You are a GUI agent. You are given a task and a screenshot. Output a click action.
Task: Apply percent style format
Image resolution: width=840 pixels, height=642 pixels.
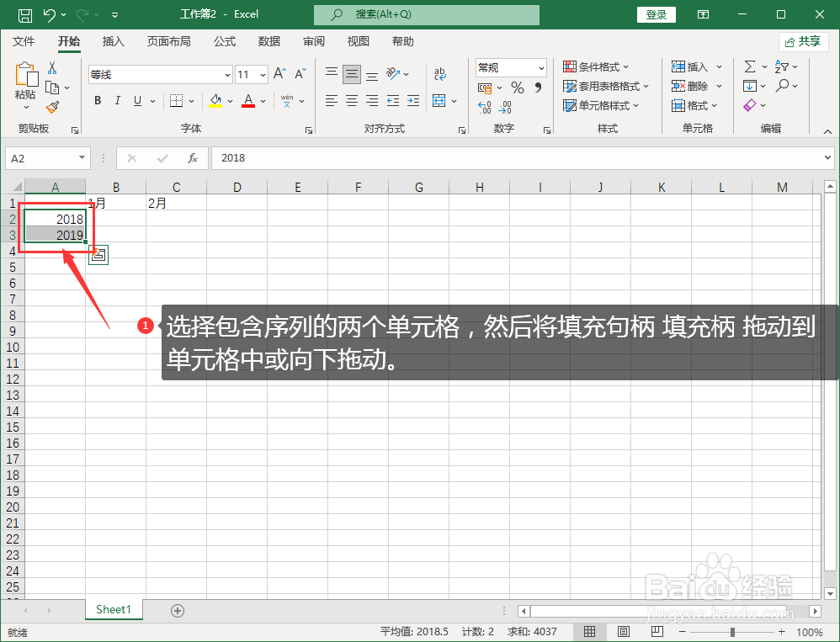click(518, 88)
